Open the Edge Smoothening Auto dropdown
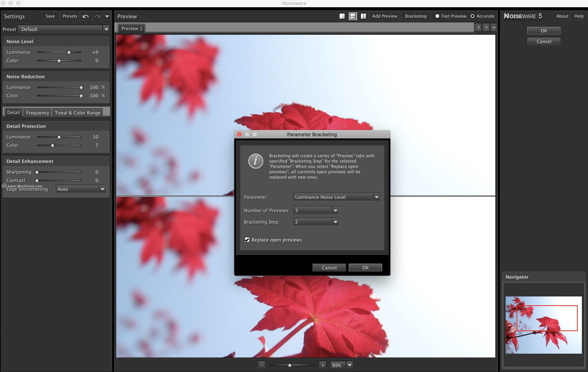Screen dimensions: 588x372 click(103, 189)
